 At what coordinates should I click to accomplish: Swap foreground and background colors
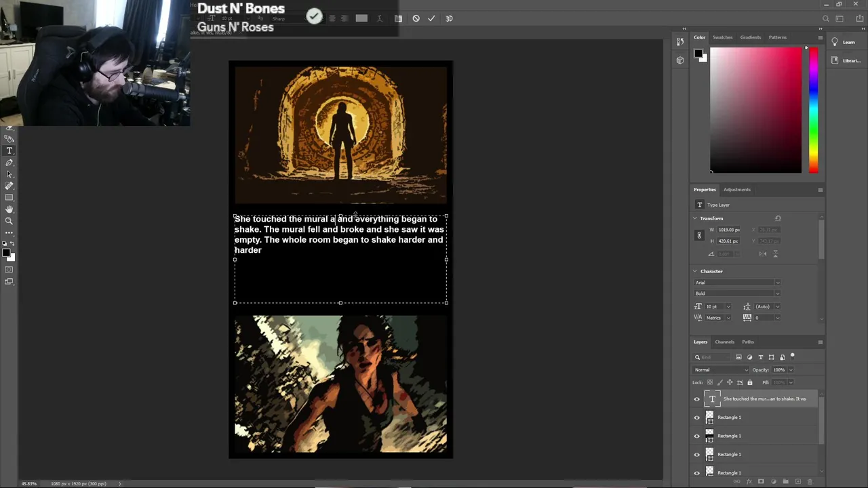12,243
